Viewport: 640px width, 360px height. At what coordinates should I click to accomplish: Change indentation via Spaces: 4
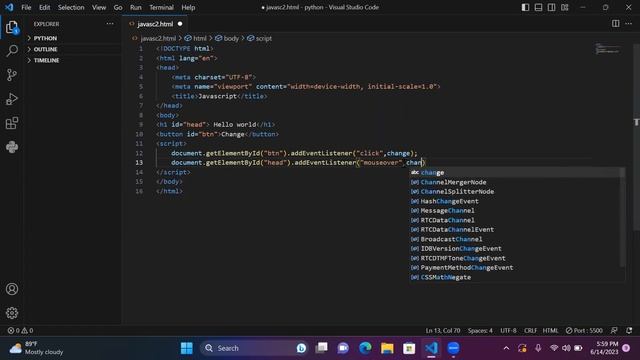[480, 331]
